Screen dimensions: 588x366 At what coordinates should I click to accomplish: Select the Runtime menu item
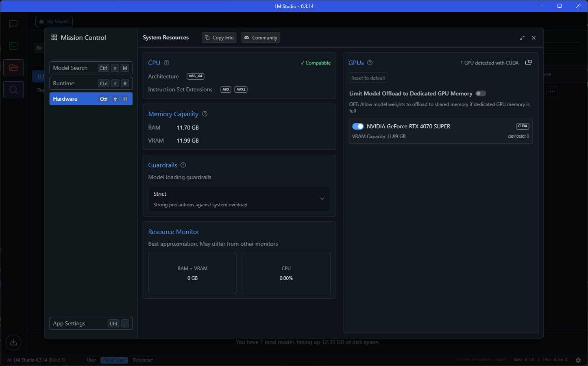coord(91,83)
